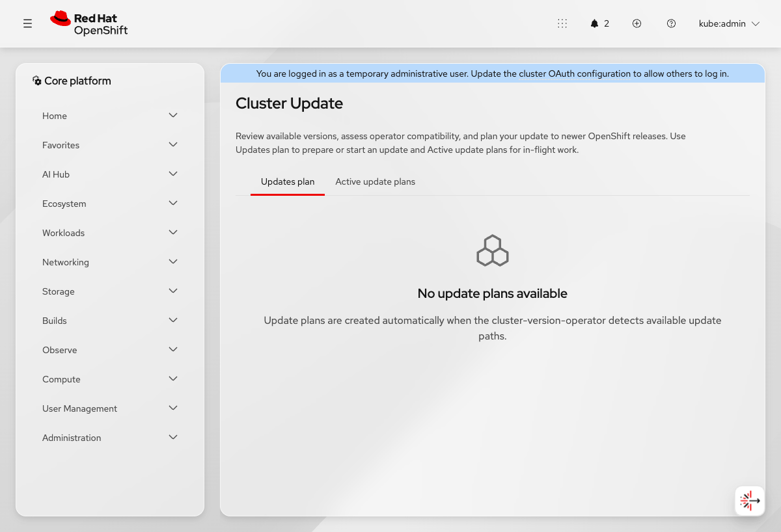
Task: Click 'No update plans available' text
Action: pyautogui.click(x=493, y=293)
